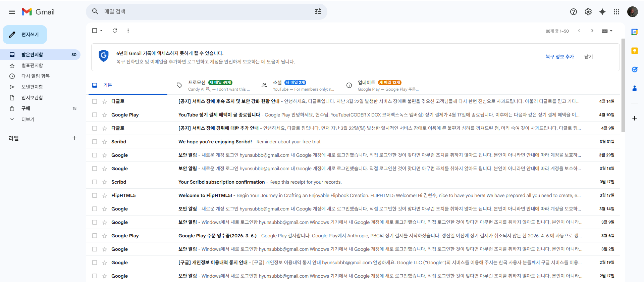
Task: Open the more options three-dot menu
Action: coord(128,31)
